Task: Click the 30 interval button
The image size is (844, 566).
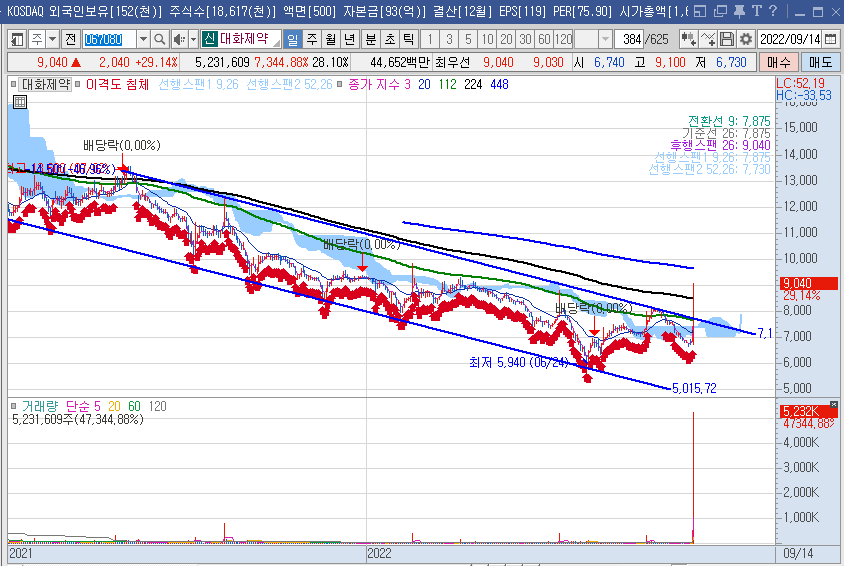Action: pos(525,39)
